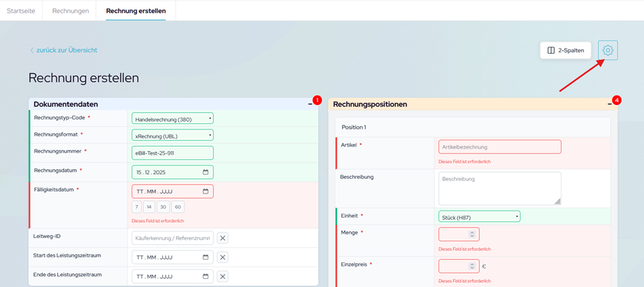
Task: Open the settings gear icon
Action: pos(608,50)
